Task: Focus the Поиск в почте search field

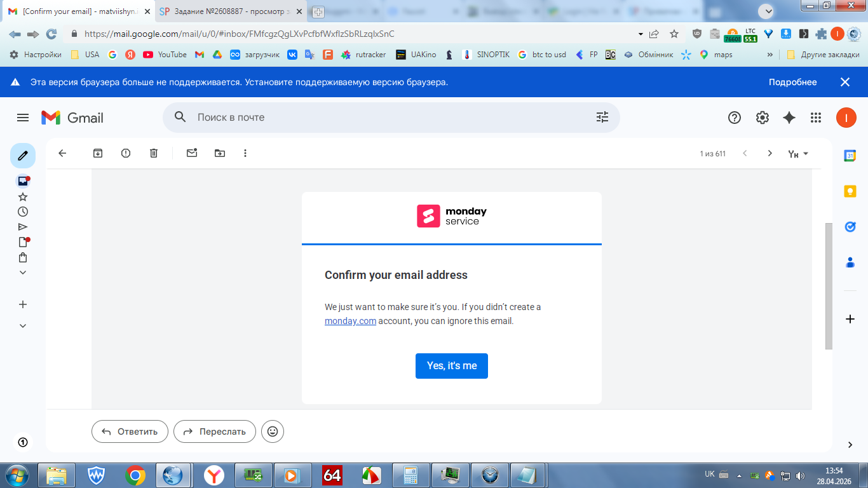Action: (x=391, y=117)
